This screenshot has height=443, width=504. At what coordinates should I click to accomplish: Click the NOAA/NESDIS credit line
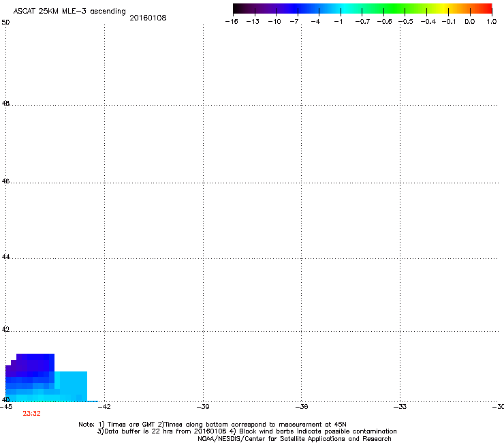(294, 439)
